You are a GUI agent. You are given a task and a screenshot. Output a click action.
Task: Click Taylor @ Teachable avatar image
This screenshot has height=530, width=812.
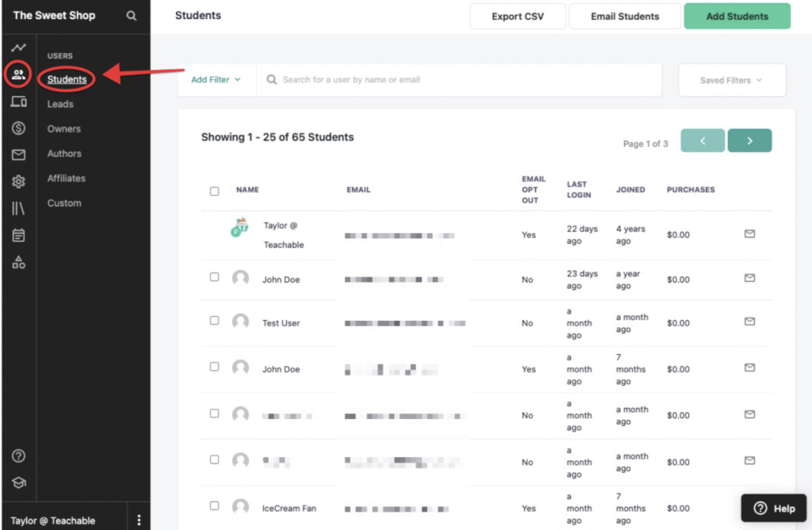239,227
